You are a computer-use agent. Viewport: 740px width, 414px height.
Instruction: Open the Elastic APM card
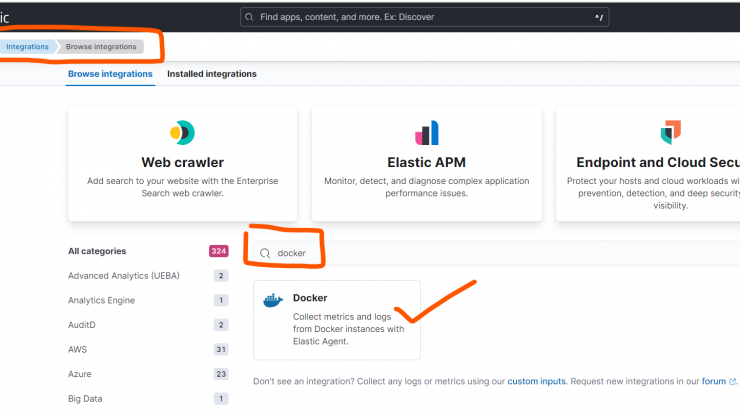pyautogui.click(x=427, y=163)
